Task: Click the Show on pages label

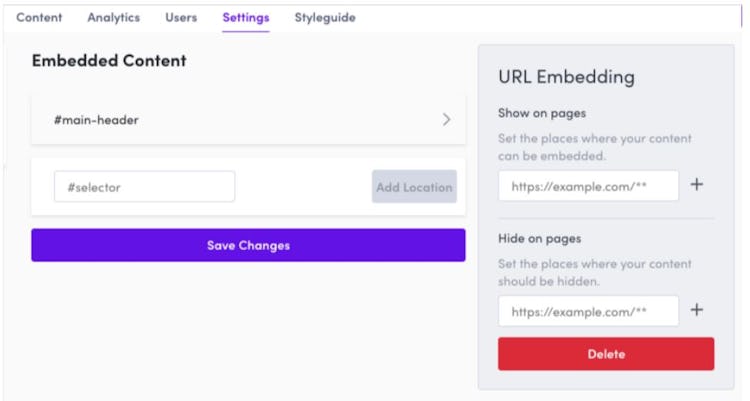Action: pos(542,113)
